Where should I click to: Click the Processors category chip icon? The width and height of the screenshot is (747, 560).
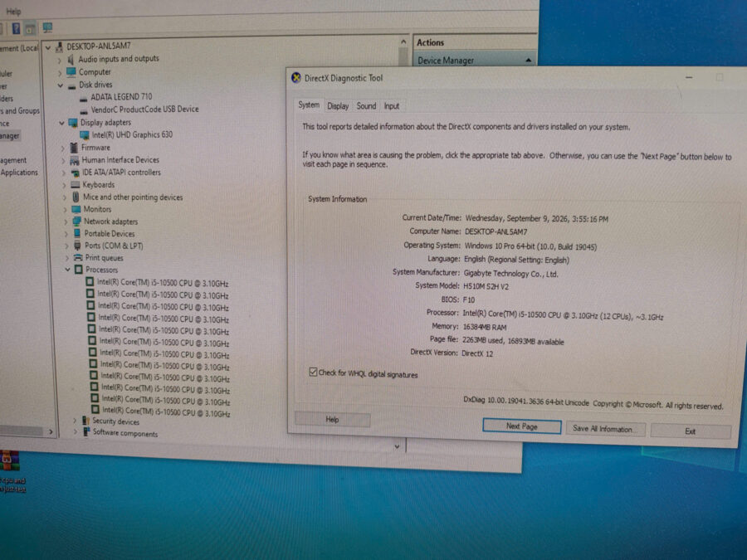click(79, 270)
